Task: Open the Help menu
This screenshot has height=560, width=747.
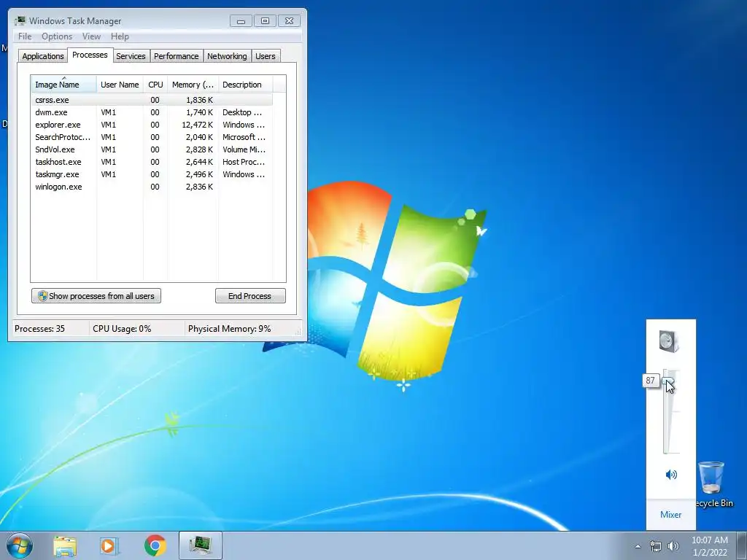Action: (x=120, y=36)
